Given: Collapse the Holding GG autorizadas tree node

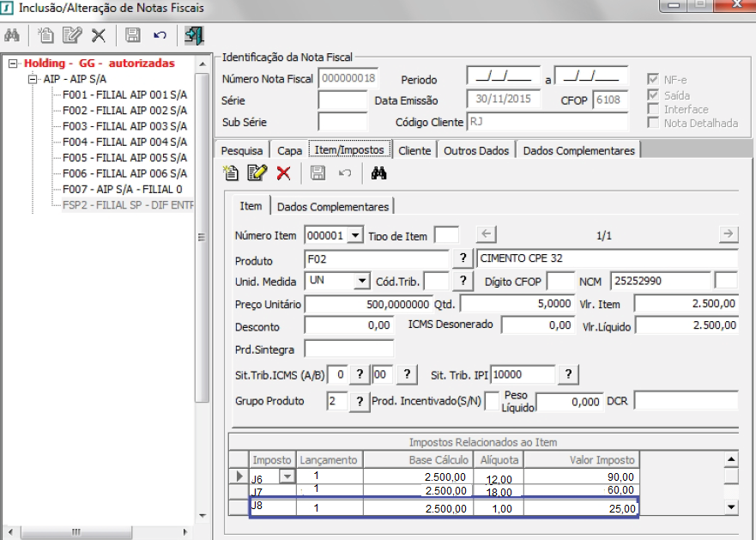Looking at the screenshot, I should coord(13,64).
